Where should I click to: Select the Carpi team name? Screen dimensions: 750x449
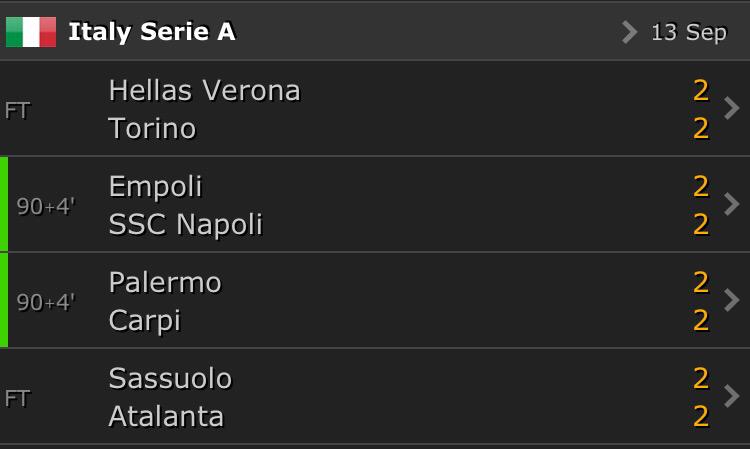(144, 320)
